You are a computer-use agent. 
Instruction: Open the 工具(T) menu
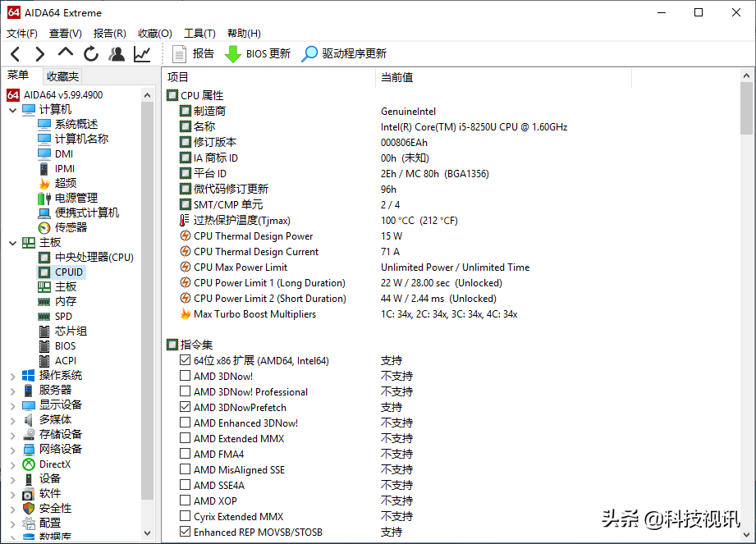click(x=199, y=34)
